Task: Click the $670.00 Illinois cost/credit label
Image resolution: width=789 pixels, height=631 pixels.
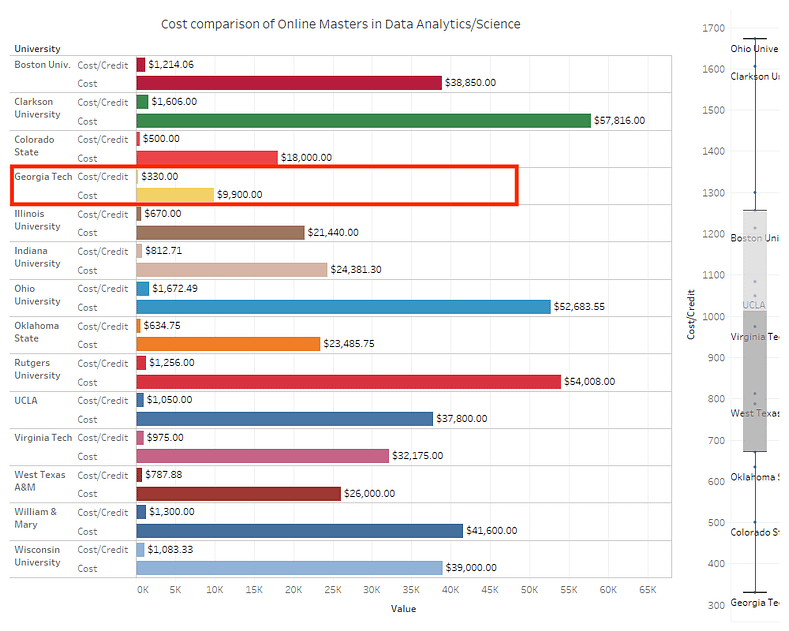Action: point(163,214)
